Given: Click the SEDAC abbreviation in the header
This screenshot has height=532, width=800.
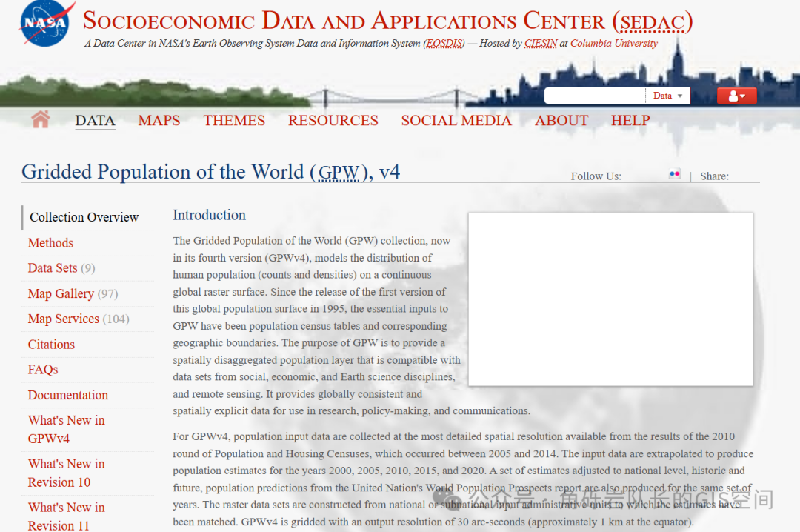Looking at the screenshot, I should point(653,22).
